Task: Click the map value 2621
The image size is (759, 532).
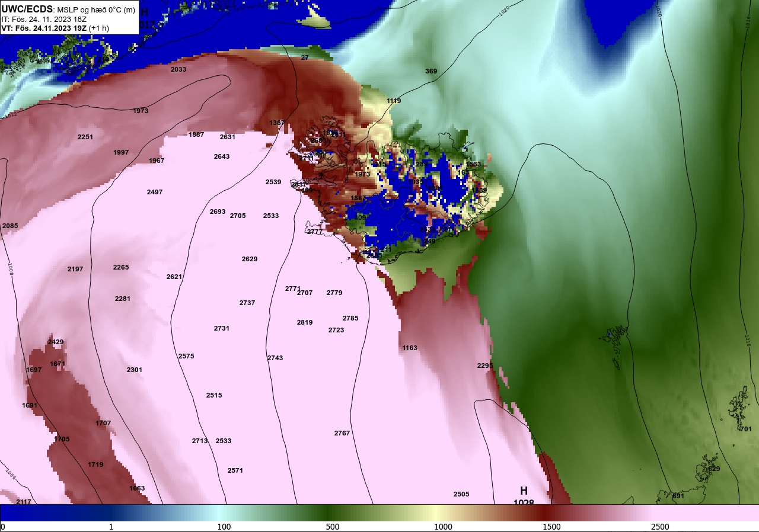Action: [x=174, y=277]
